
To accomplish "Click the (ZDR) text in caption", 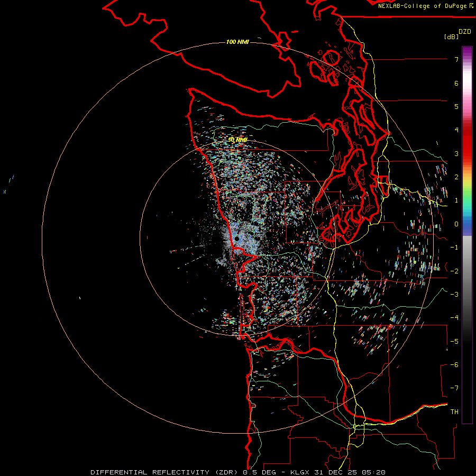I will pyautogui.click(x=226, y=472).
